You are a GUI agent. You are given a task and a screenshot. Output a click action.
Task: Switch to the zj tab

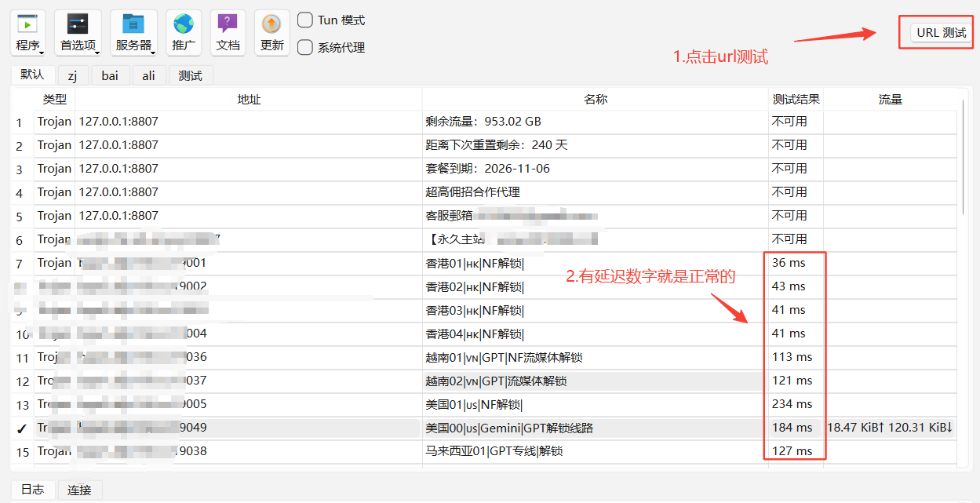tap(72, 76)
